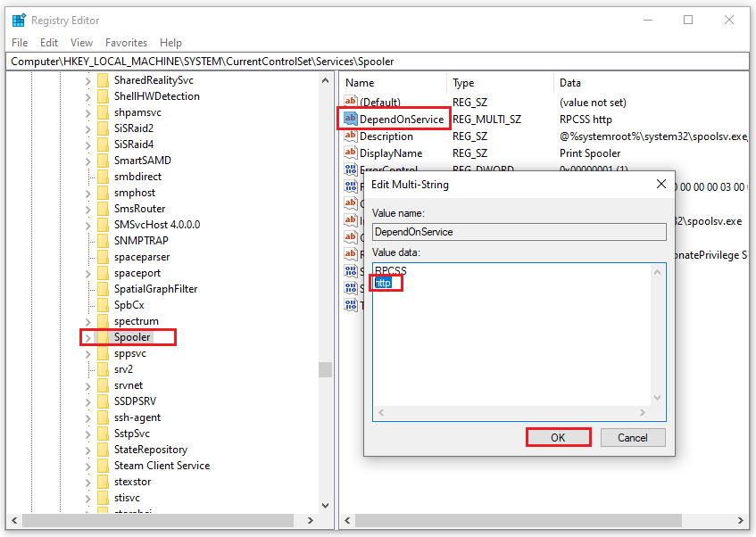Expand the SiSRaid4 key
The width and height of the screenshot is (756, 537).
click(x=87, y=145)
